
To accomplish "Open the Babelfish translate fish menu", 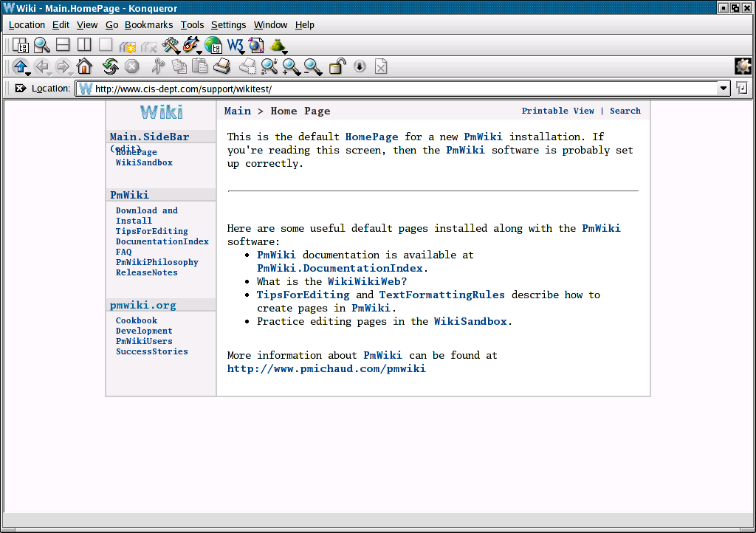I will (x=192, y=45).
